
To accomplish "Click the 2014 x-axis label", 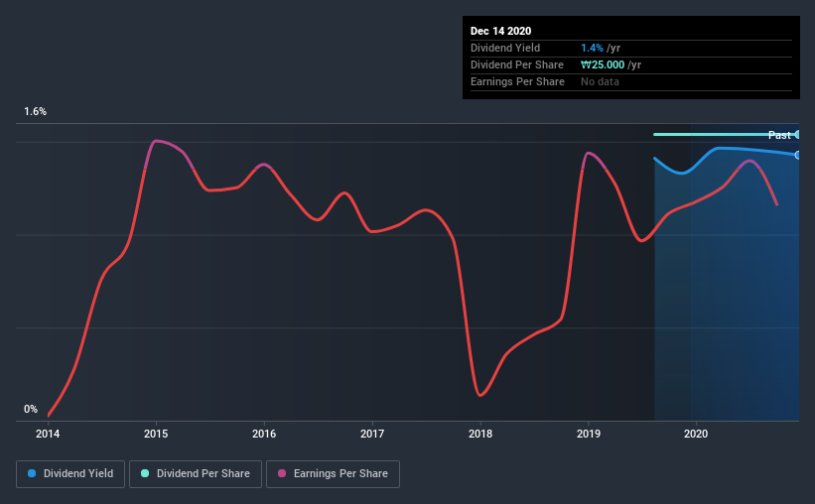I will click(x=48, y=434).
